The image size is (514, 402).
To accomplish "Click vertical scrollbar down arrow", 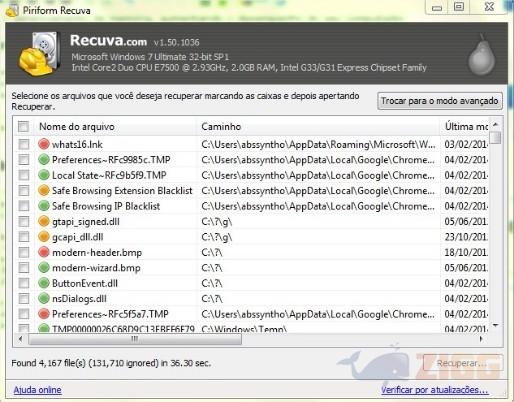I will click(496, 325).
